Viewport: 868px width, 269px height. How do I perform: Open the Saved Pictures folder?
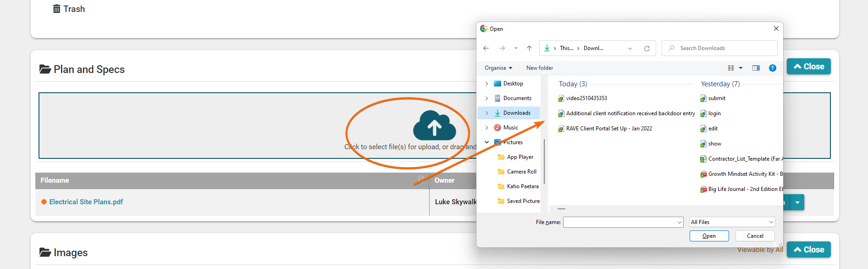coord(523,201)
